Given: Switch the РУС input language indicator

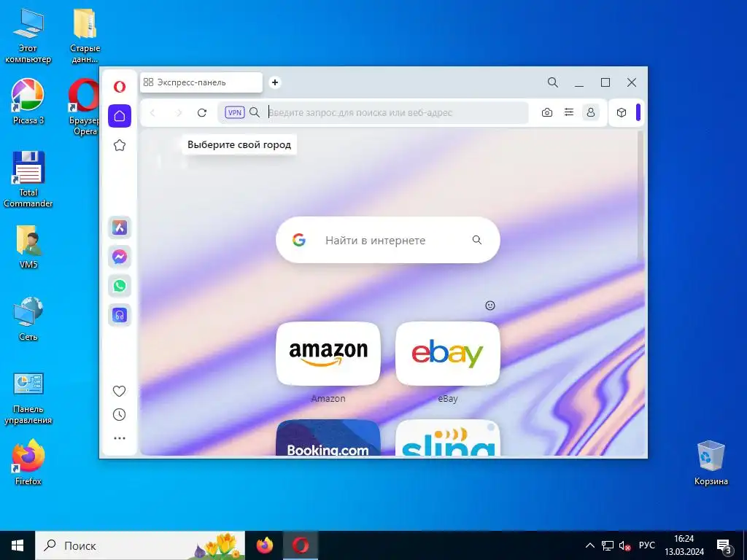Looking at the screenshot, I should [x=647, y=545].
